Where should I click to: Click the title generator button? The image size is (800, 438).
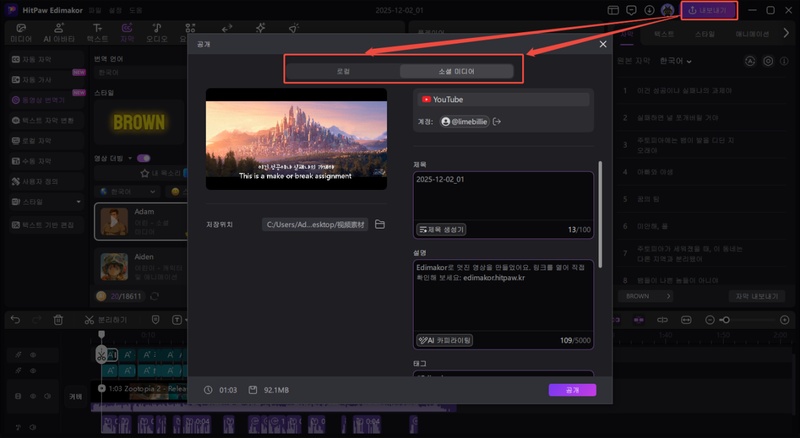pos(440,229)
